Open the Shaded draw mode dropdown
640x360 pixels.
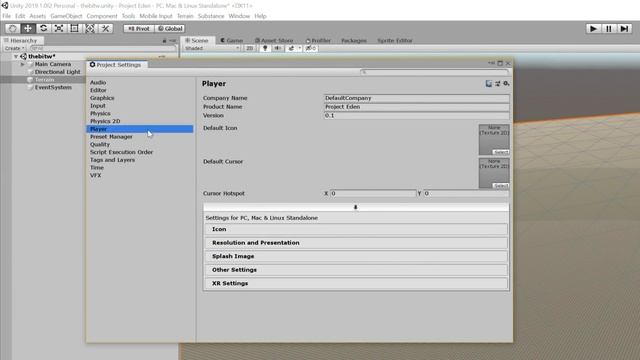212,48
